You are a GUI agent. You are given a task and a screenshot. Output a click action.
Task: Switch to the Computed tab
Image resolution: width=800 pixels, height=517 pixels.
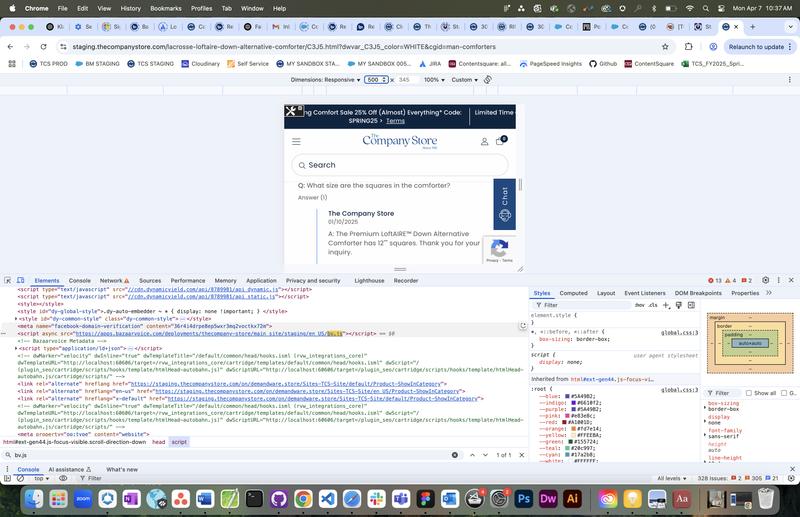click(x=573, y=293)
